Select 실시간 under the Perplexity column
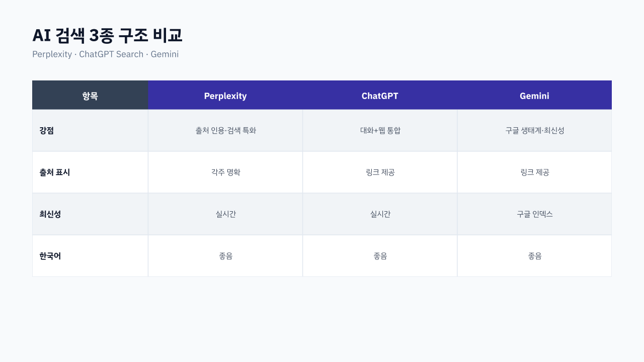 pos(225,214)
